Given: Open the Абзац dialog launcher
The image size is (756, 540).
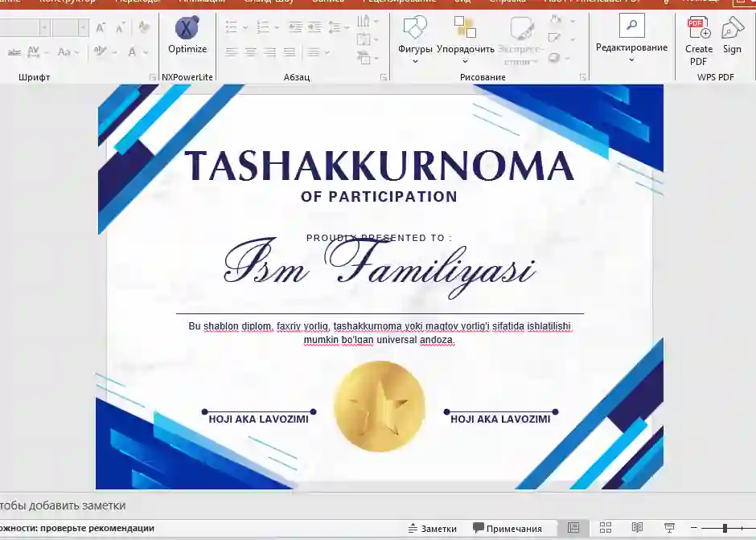Looking at the screenshot, I should click(384, 77).
